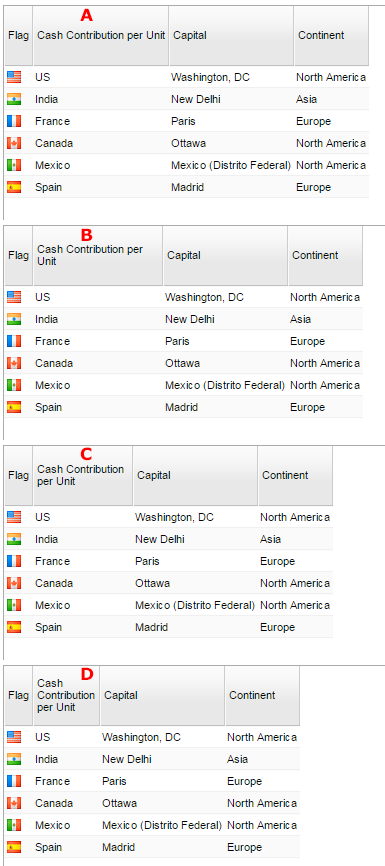Select the New Delhi cell in grid B
This screenshot has width=385, height=866.
tap(225, 319)
